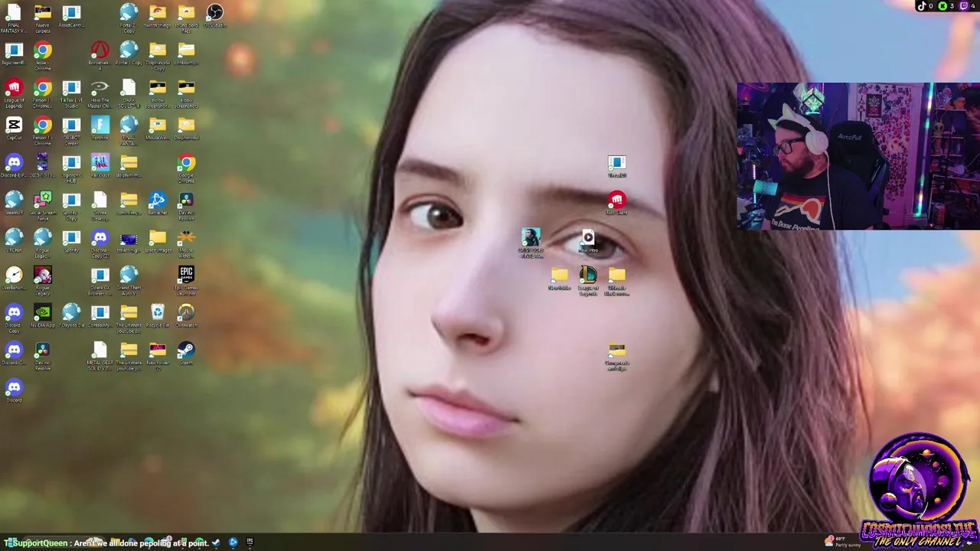Open the dolphin zipped folder icon
Viewport: 980px width, 551px height.
click(x=129, y=162)
